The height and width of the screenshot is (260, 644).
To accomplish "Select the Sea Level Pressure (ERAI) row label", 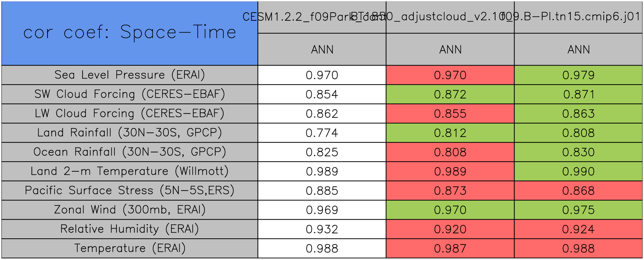I will click(x=130, y=75).
